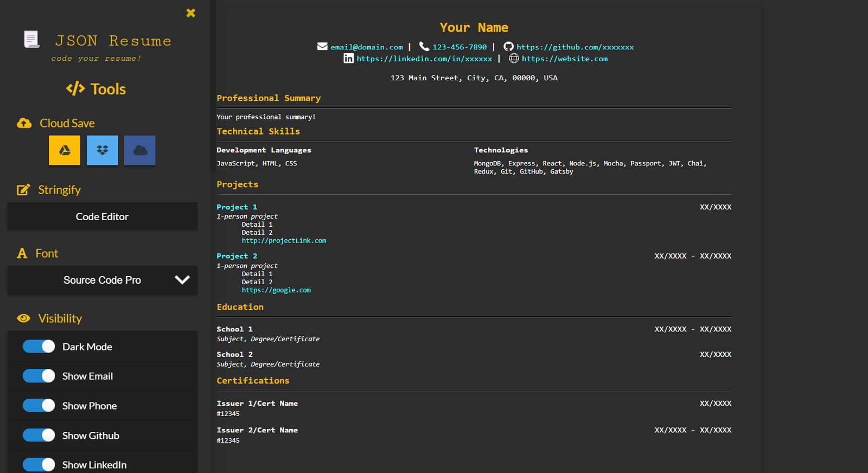
Task: Click the 'Your professional summary!' text
Action: pos(266,117)
